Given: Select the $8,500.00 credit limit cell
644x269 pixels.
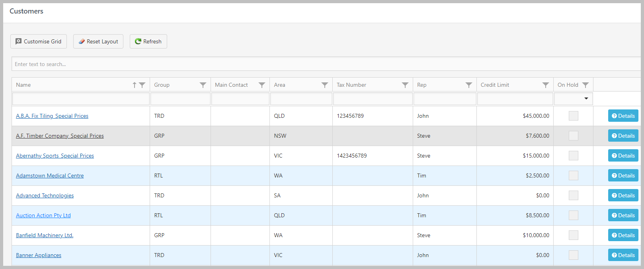Looking at the screenshot, I should click(x=515, y=215).
